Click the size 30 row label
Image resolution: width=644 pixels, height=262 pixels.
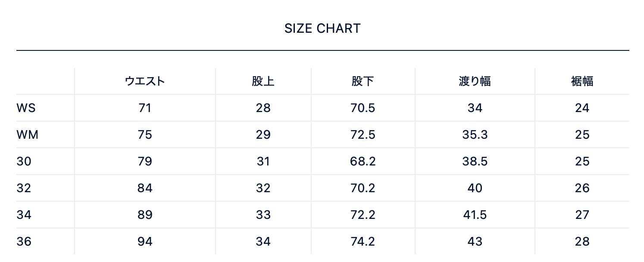pyautogui.click(x=24, y=161)
